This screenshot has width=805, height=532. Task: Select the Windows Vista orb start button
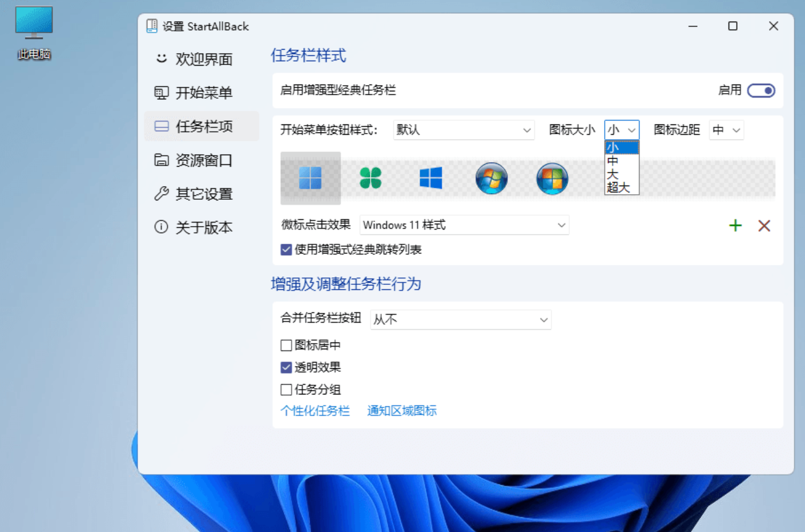coord(552,178)
